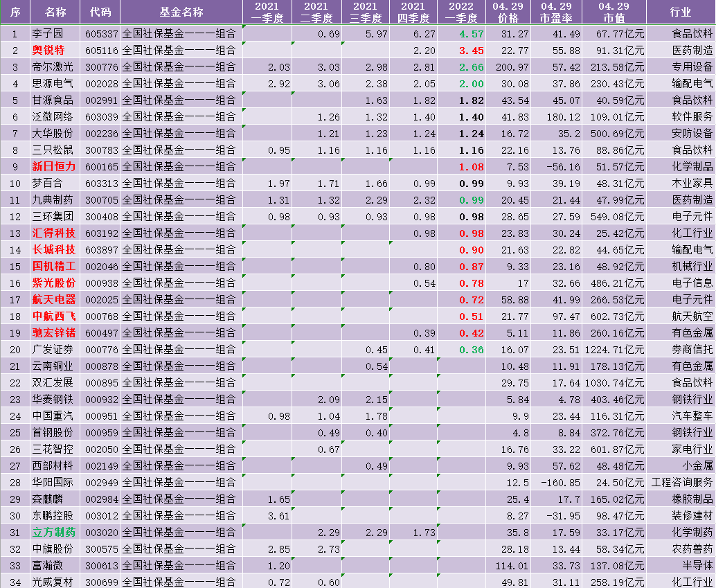Select stock name 双汇发展
Image resolution: width=716 pixels, height=588 pixels.
click(53, 382)
